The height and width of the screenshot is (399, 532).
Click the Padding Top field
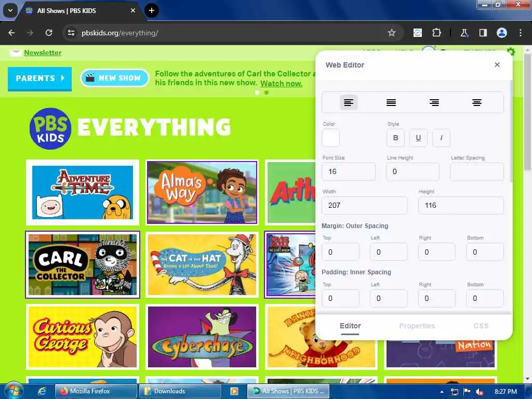click(x=340, y=298)
